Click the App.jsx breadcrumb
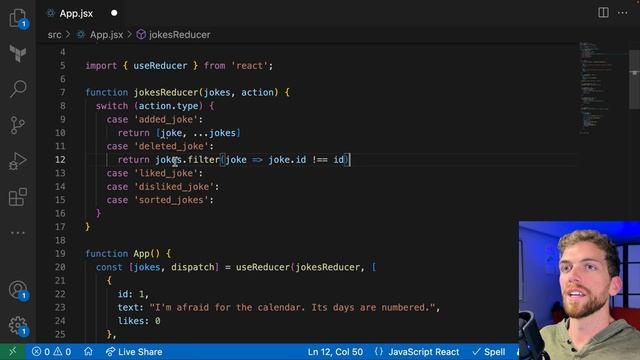Screen dimensions: 640x360 (106, 35)
